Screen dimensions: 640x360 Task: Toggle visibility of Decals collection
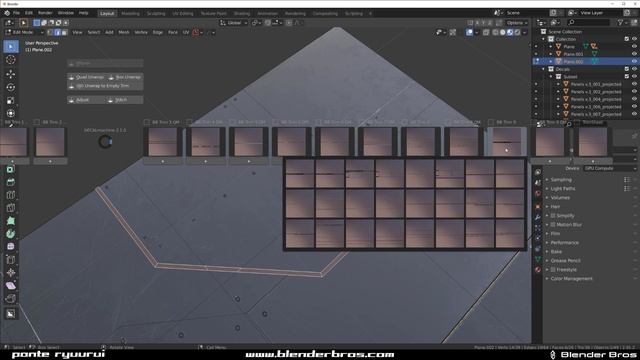[634, 69]
